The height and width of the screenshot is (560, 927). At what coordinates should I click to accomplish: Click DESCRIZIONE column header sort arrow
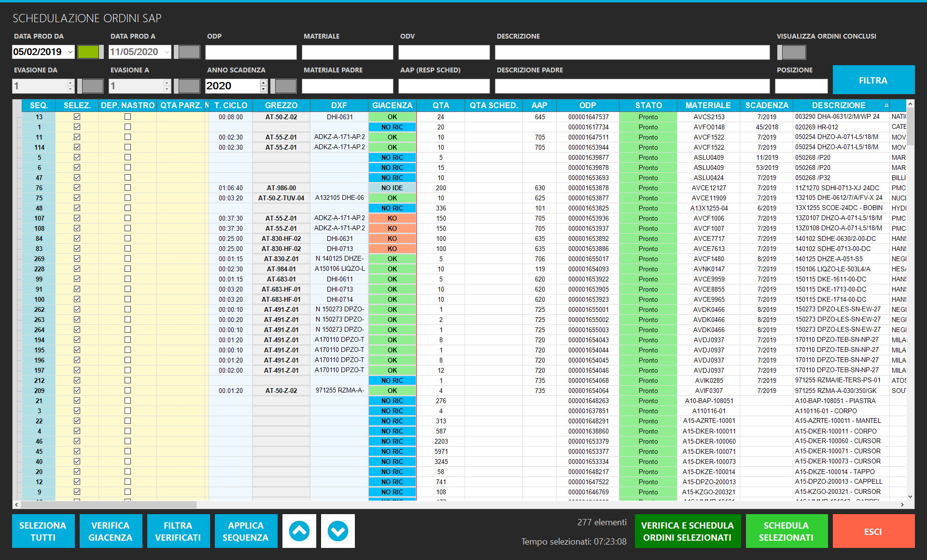coord(886,105)
